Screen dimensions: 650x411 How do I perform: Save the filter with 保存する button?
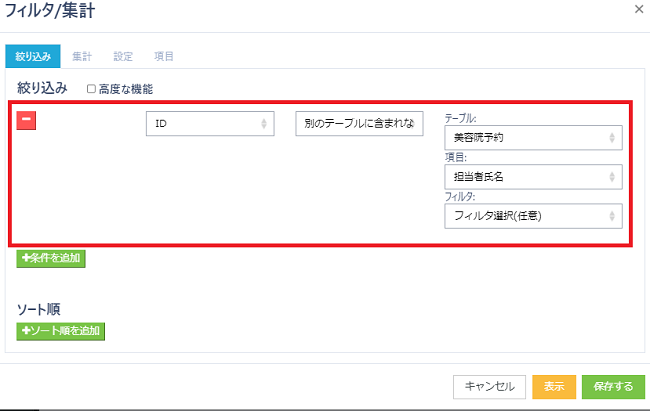[613, 386]
